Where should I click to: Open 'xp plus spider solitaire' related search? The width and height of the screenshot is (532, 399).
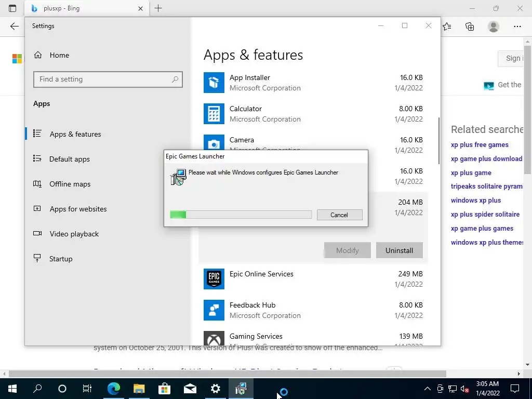point(485,215)
